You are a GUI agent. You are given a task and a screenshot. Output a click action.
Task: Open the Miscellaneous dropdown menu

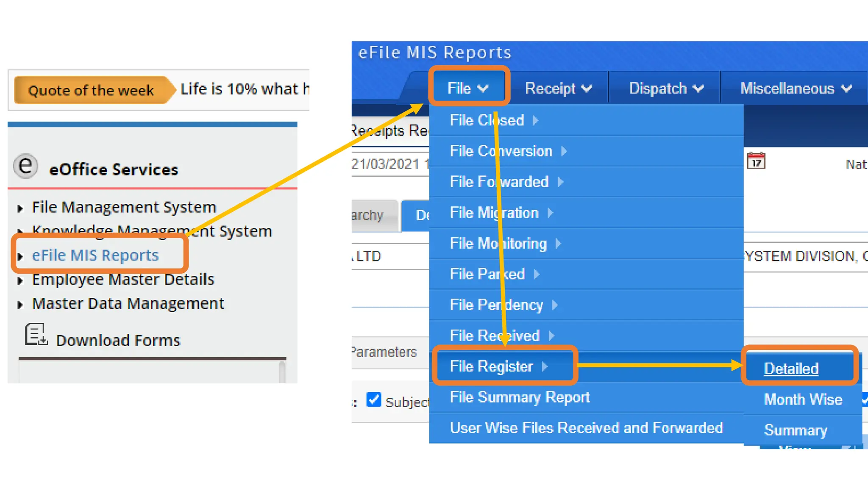[795, 88]
